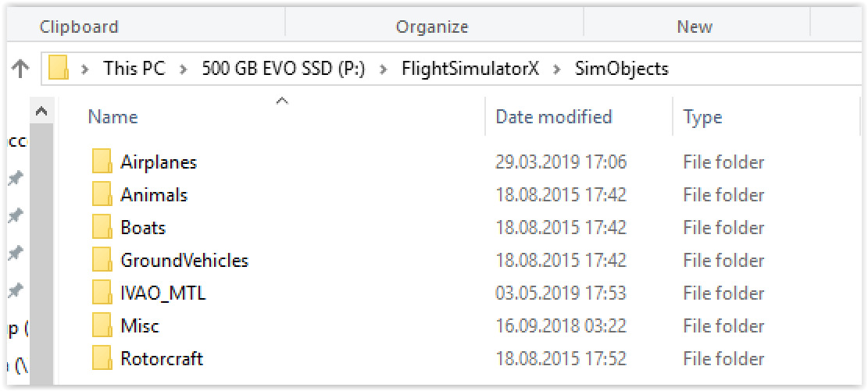The height and width of the screenshot is (391, 868).
Task: Select the Rotorcraft folder icon
Action: click(102, 357)
